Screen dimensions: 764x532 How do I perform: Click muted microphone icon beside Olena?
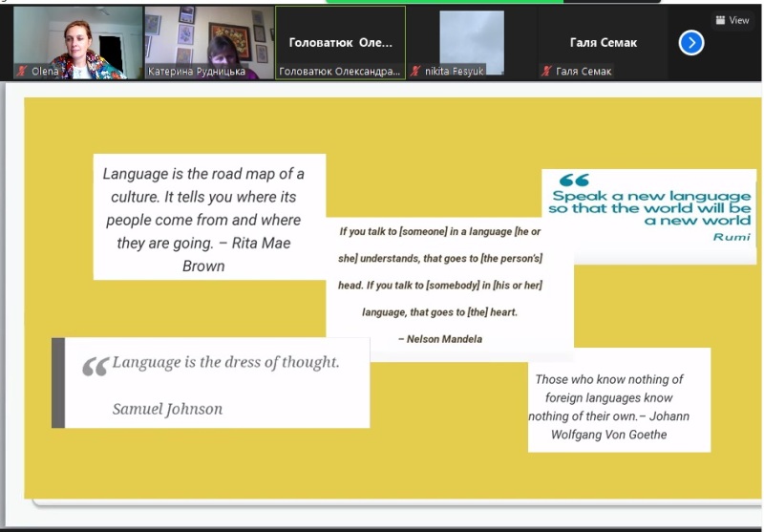pos(22,71)
